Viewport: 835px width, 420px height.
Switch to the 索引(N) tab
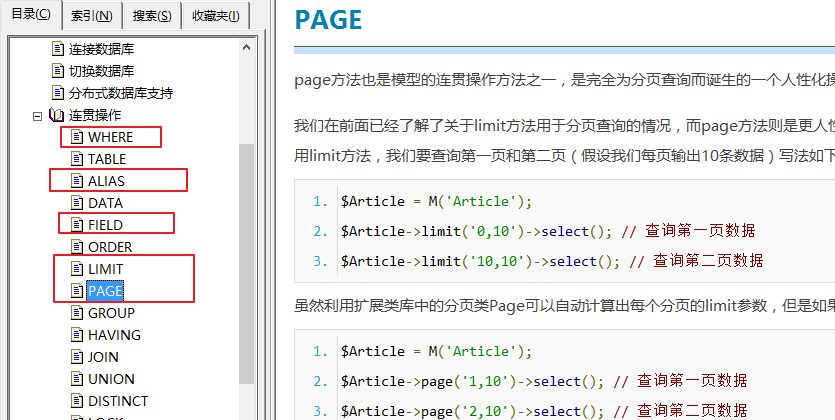(92, 16)
